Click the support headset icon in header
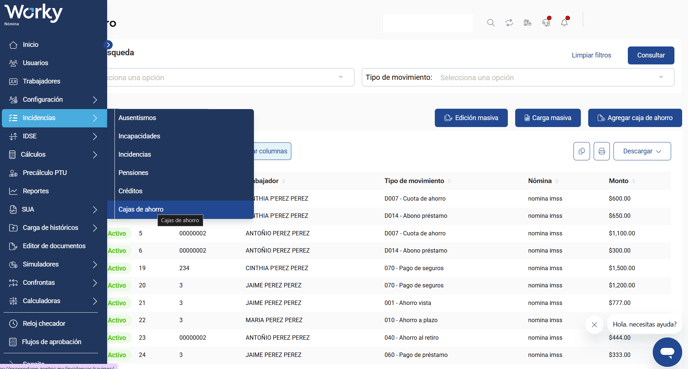This screenshot has width=688, height=369. pos(546,22)
